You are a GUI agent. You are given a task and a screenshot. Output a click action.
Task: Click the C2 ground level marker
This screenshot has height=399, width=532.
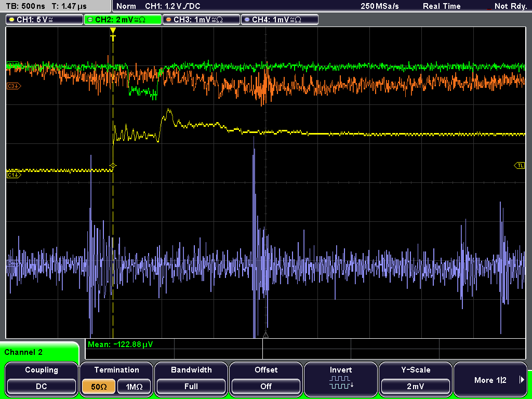tap(14, 64)
